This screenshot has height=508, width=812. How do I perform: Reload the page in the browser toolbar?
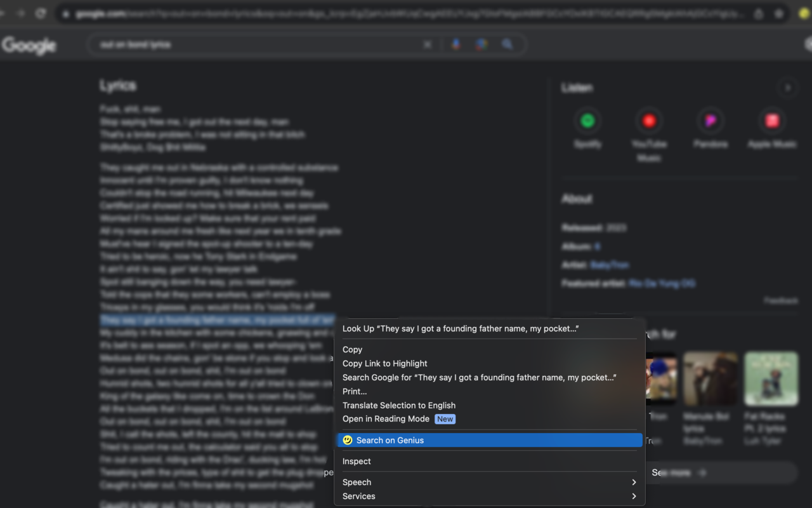(x=41, y=13)
